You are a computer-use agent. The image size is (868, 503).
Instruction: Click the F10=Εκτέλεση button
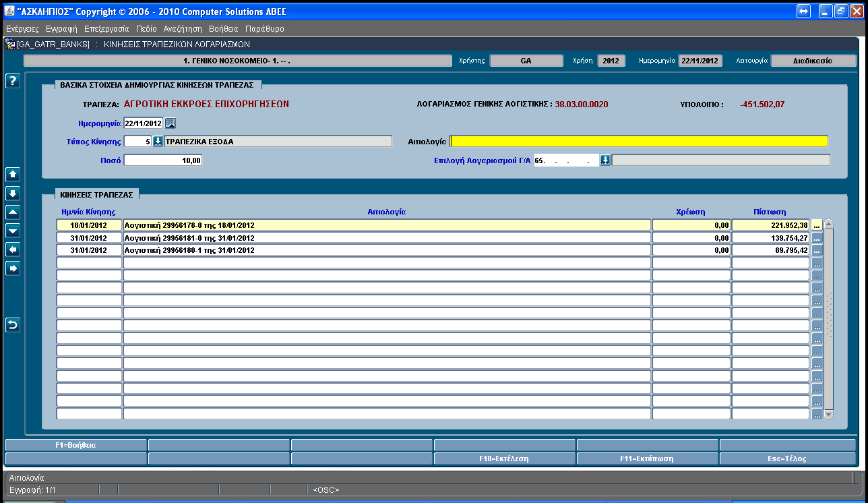[x=504, y=458]
